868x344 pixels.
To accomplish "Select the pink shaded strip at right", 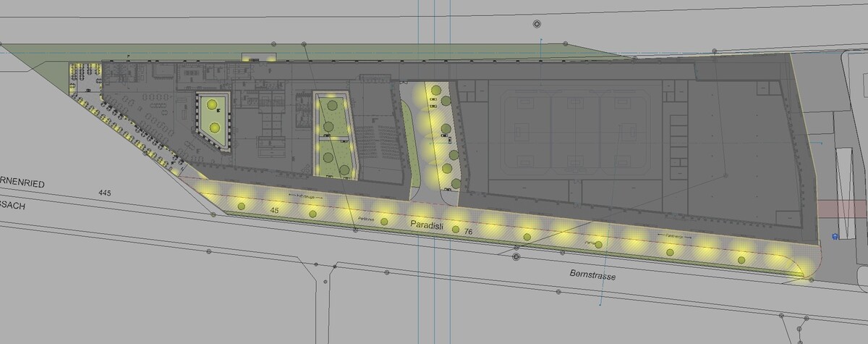I will coord(841,209).
